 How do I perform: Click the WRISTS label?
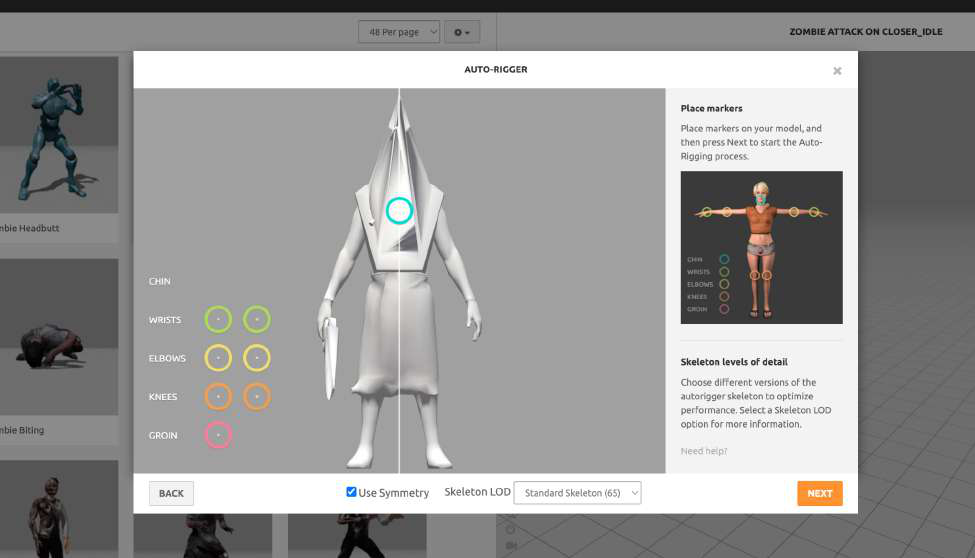coord(165,320)
